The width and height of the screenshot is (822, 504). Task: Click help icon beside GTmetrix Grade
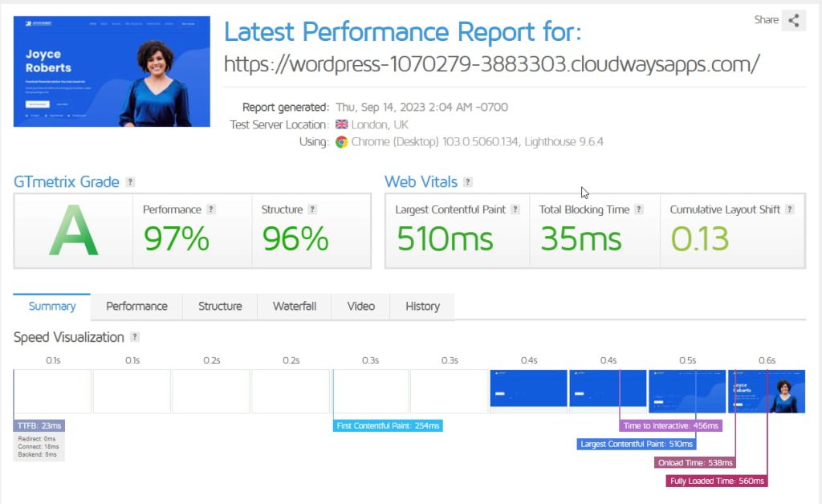click(x=130, y=182)
